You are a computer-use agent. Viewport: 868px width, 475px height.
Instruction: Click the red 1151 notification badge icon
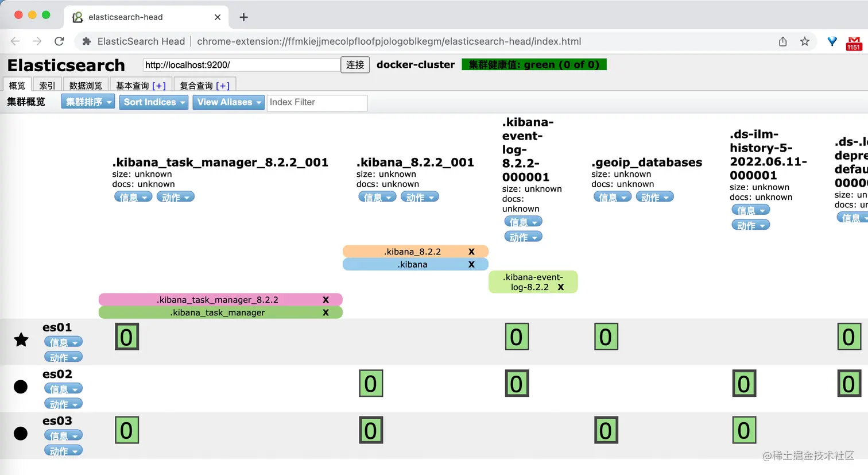(854, 41)
